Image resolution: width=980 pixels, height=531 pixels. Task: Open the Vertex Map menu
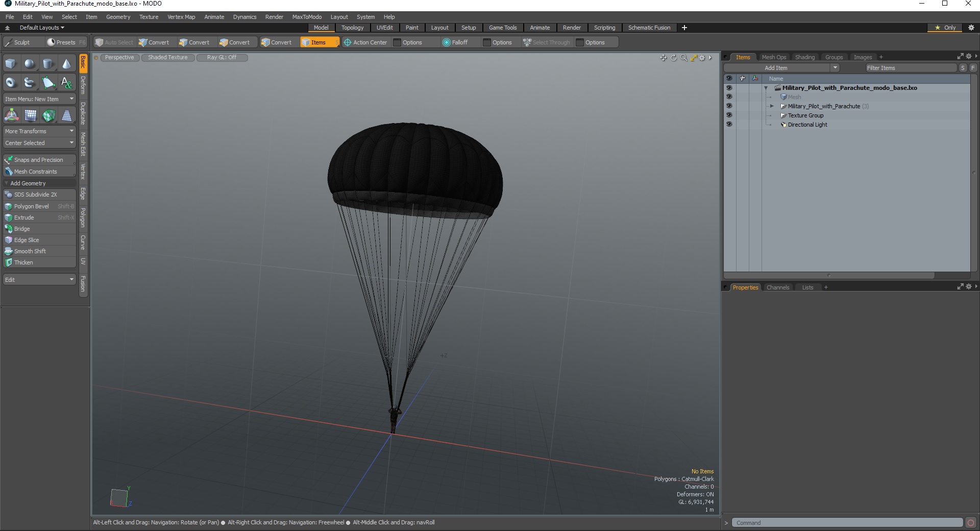181,17
